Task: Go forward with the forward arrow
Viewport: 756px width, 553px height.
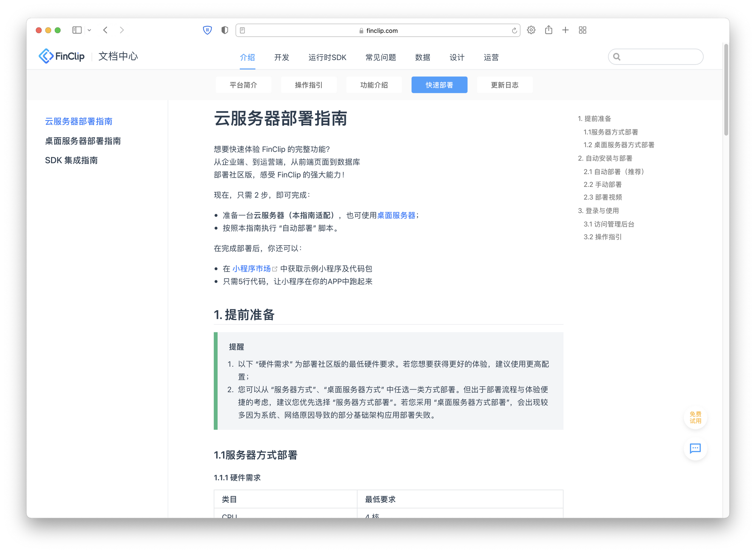Action: tap(122, 30)
